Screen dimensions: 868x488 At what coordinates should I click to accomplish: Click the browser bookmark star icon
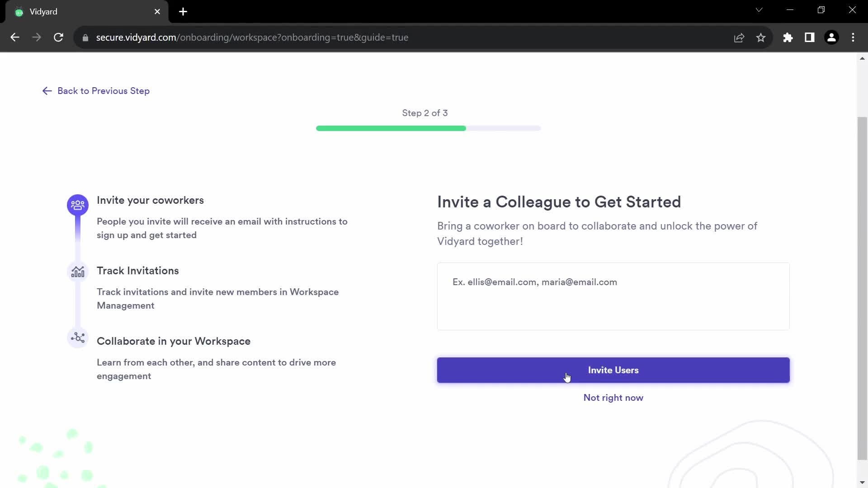coord(761,38)
